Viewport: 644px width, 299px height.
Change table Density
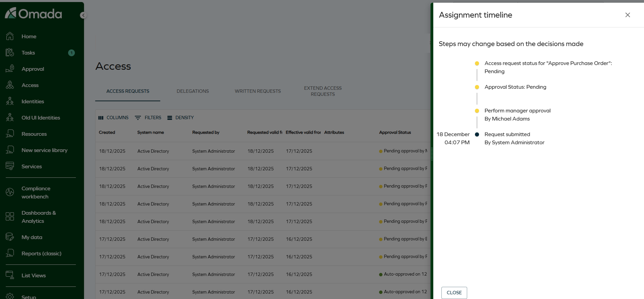[x=181, y=118]
